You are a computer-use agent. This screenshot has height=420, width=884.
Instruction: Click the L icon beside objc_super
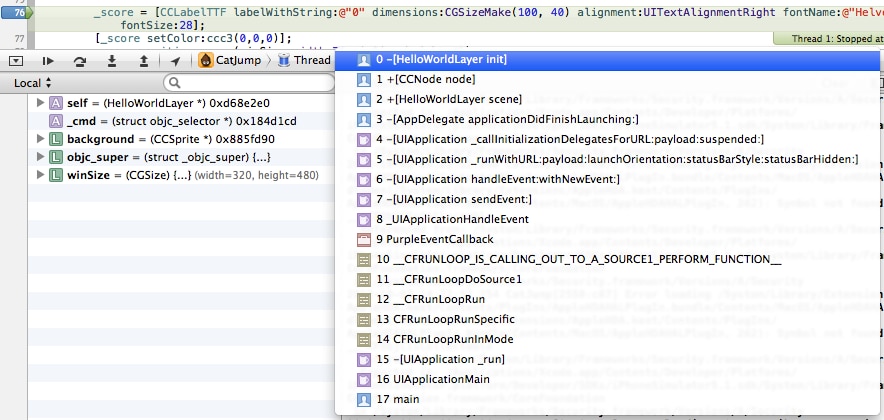(55, 157)
